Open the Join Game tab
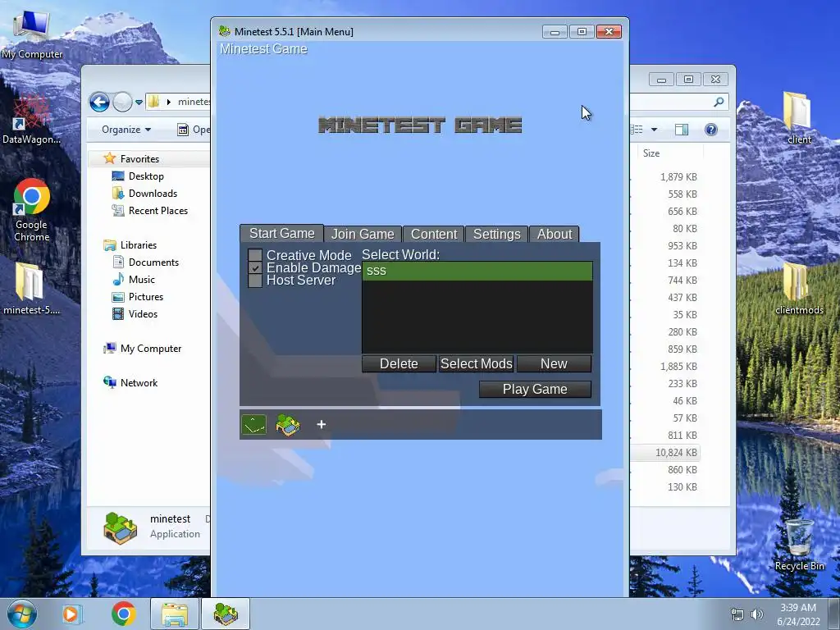840x630 pixels. tap(363, 234)
